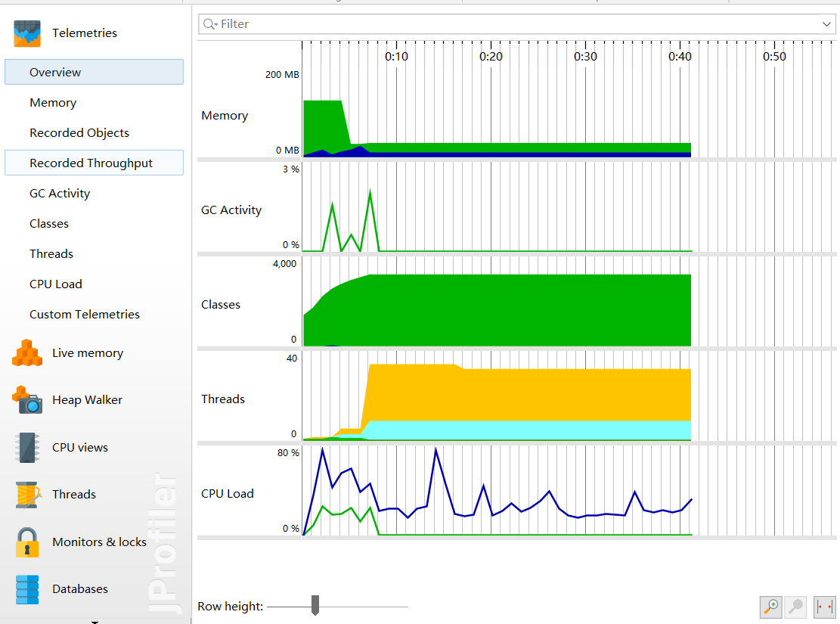Open the Telemetries section icon
The image size is (840, 624).
26,33
